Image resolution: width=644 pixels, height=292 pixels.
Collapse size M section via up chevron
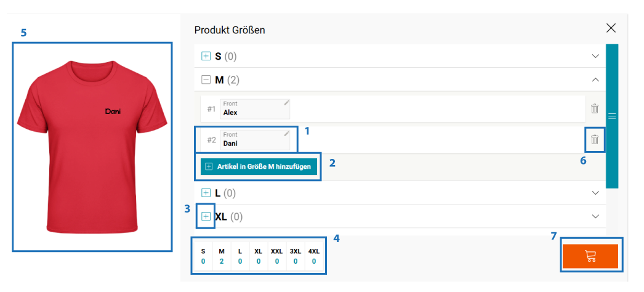coord(595,80)
